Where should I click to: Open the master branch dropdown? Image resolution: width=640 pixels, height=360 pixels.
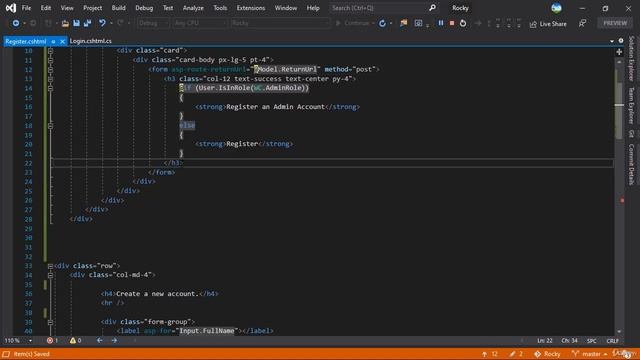point(589,354)
